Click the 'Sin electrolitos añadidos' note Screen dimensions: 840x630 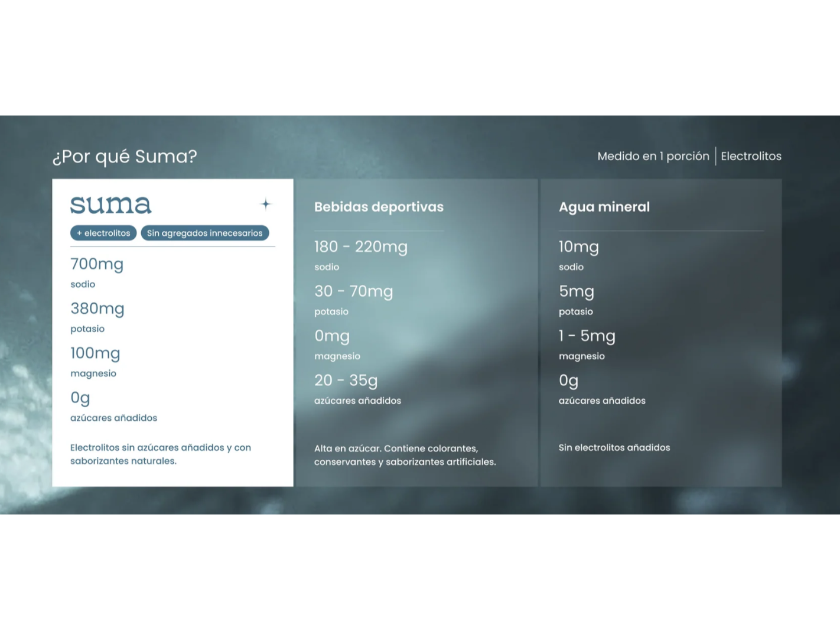click(614, 447)
